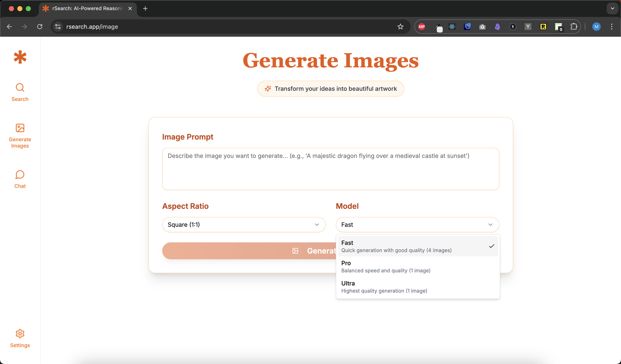621x364 pixels.
Task: Open the tab search chevron
Action: coord(612,9)
